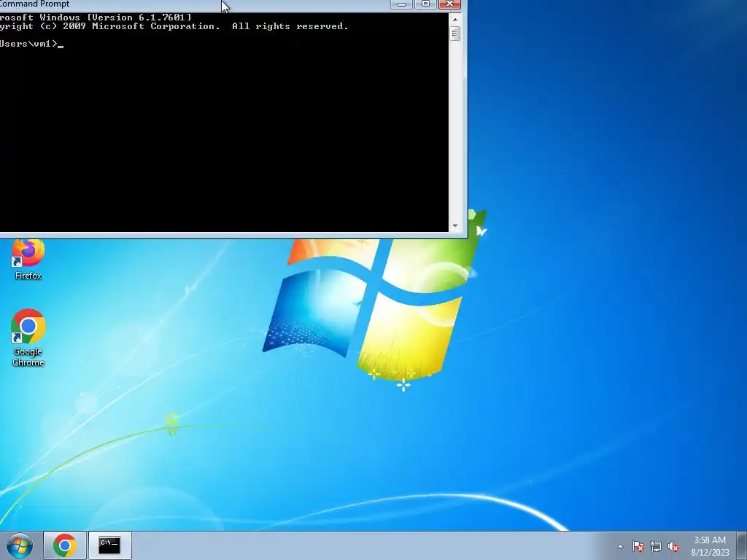This screenshot has width=747, height=560.
Task: Show hidden tray icons arrow
Action: 620,547
